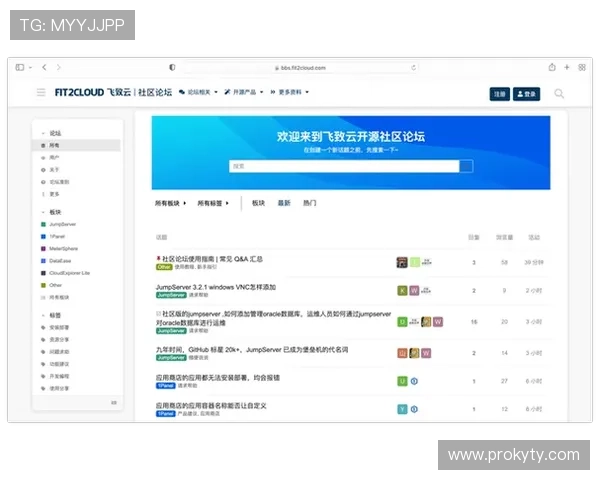Viewport: 600px width, 480px height.
Task: Open the privacy shield icon in toolbar
Action: [172, 67]
